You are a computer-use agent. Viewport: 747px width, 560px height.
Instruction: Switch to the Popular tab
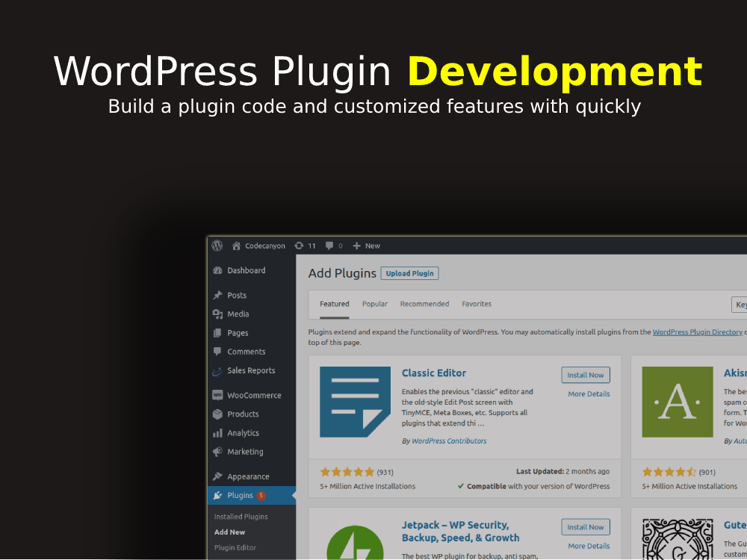click(x=374, y=304)
